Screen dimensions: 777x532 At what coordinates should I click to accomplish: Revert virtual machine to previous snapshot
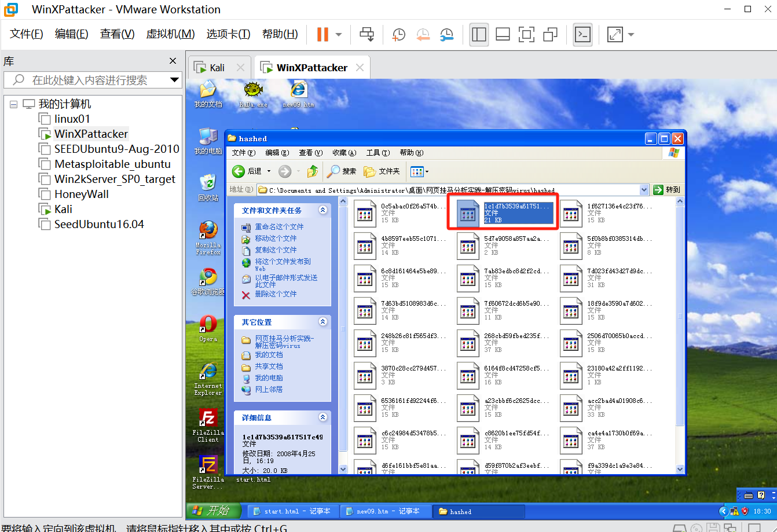[x=423, y=35]
